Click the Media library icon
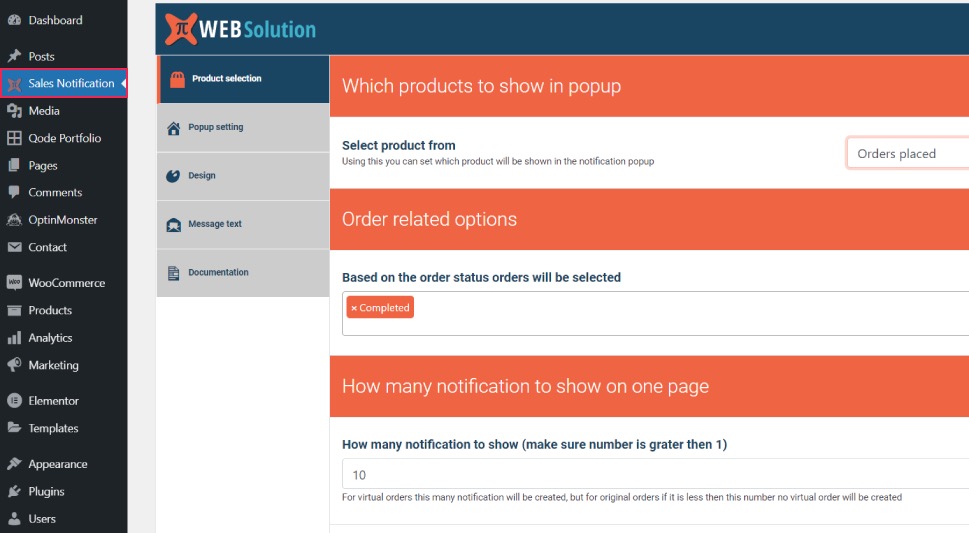This screenshot has width=969, height=533. (x=14, y=111)
